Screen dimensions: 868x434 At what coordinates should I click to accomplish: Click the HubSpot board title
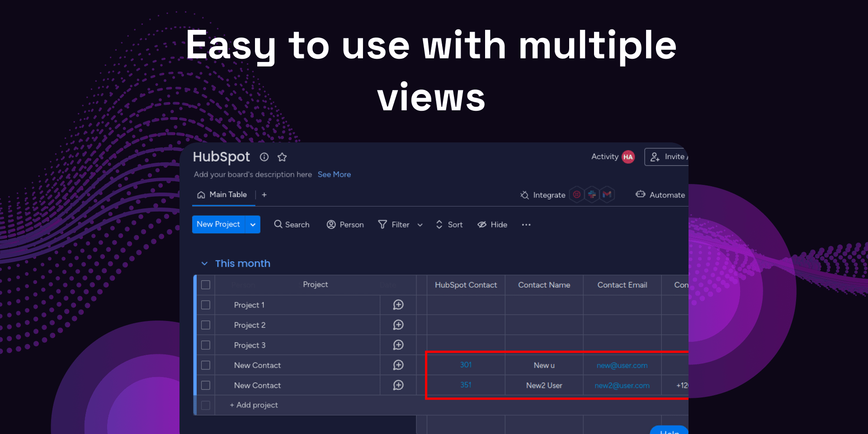click(221, 156)
